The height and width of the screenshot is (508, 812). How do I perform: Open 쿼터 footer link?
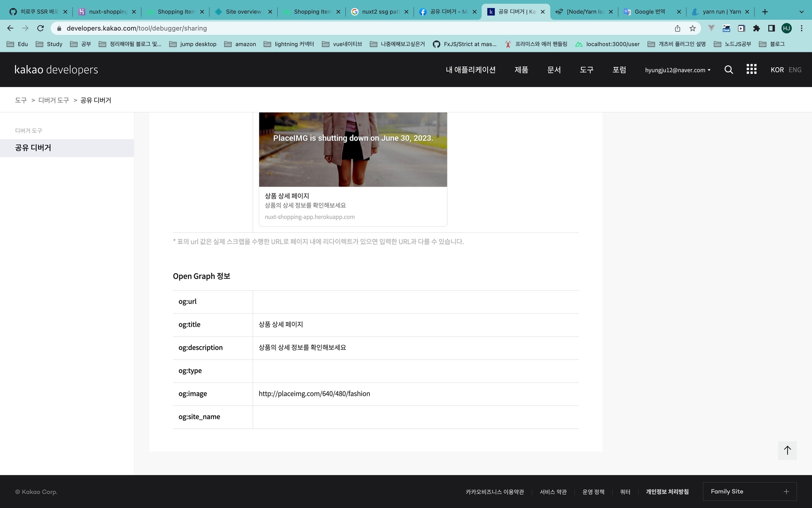[x=625, y=492]
